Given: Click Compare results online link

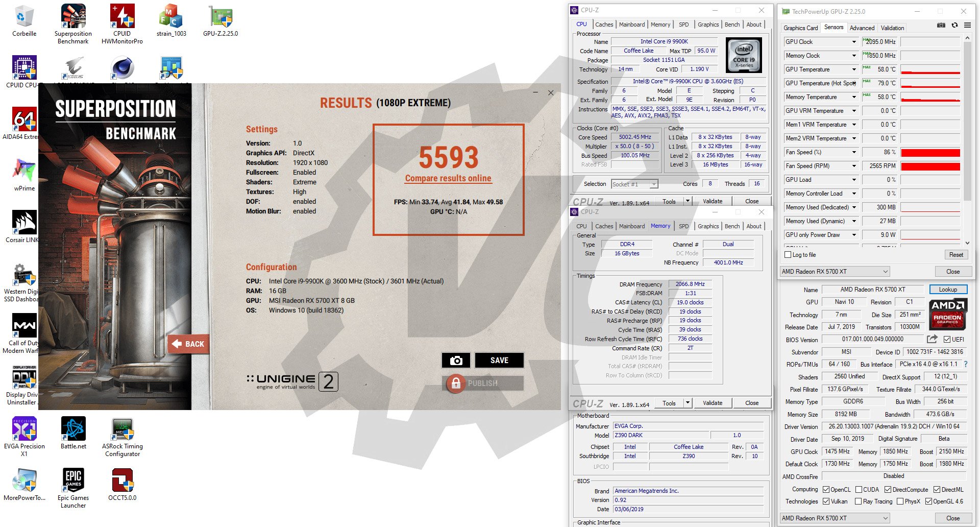Looking at the screenshot, I should [448, 178].
